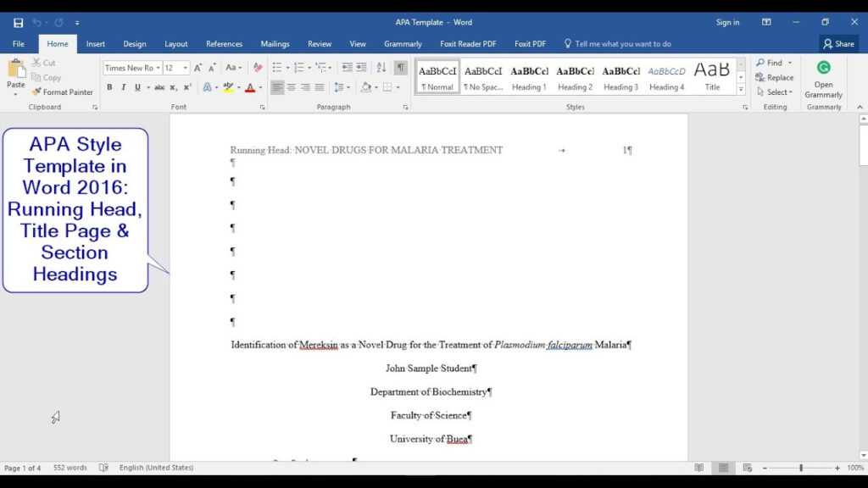Click the Sort icon in Paragraph group
The width and height of the screenshot is (868, 488).
(381, 67)
